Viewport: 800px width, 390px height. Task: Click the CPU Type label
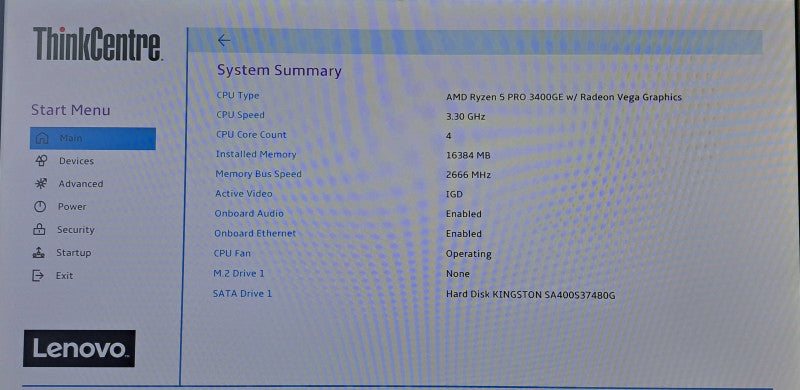238,95
